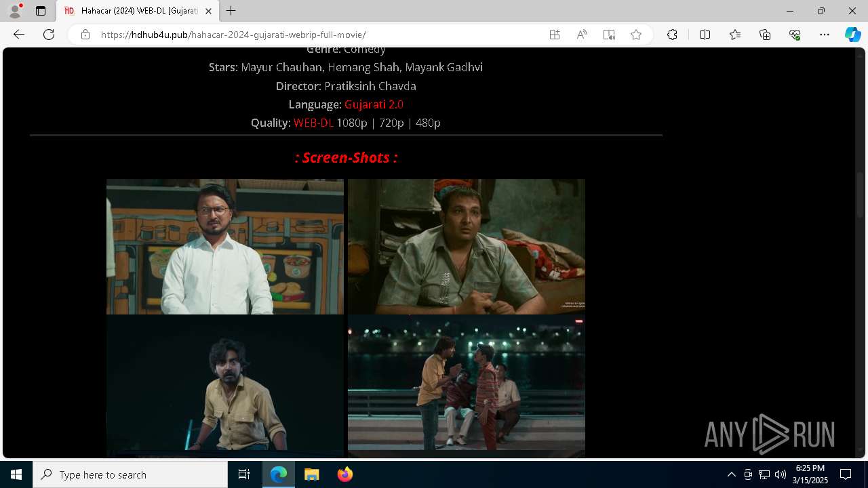Click the page vertical scrollbar thumb
This screenshot has width=868, height=488.
click(861, 195)
